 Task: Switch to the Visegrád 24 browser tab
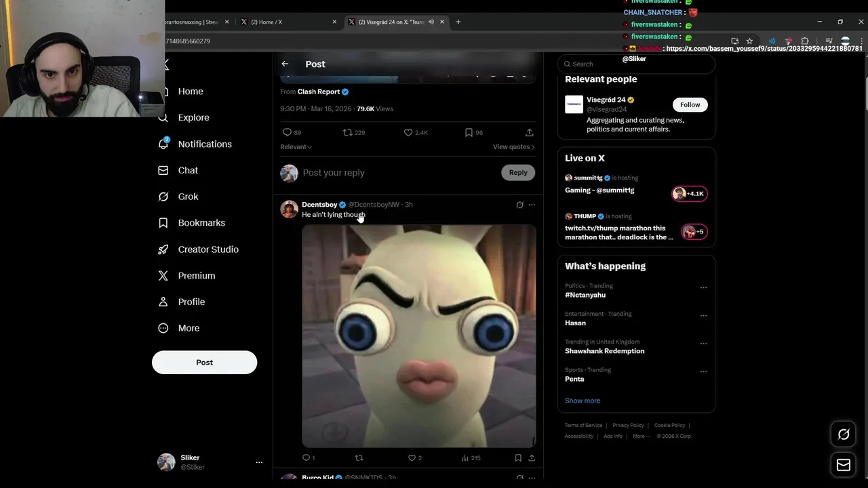396,22
